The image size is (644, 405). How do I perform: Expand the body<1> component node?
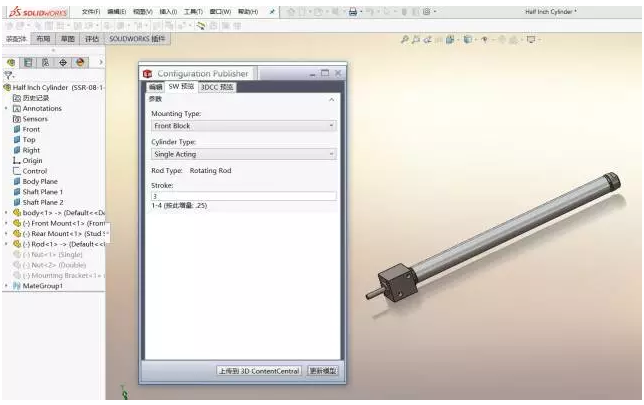click(x=6, y=213)
